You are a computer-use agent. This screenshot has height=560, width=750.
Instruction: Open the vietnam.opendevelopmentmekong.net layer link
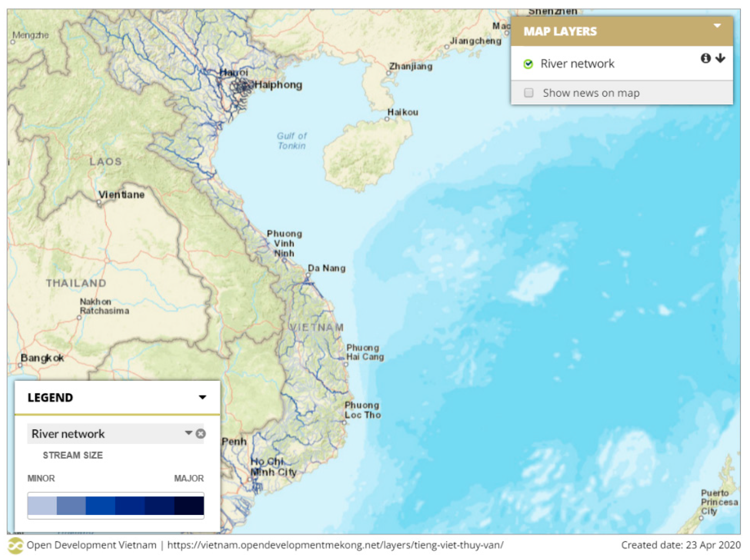335,545
